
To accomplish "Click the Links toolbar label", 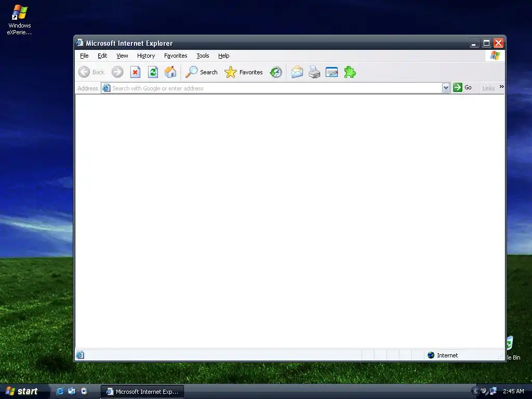I will [x=488, y=88].
